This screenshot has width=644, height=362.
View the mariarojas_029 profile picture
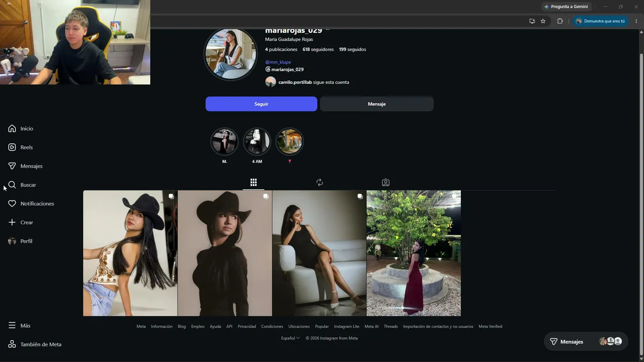coord(230,54)
